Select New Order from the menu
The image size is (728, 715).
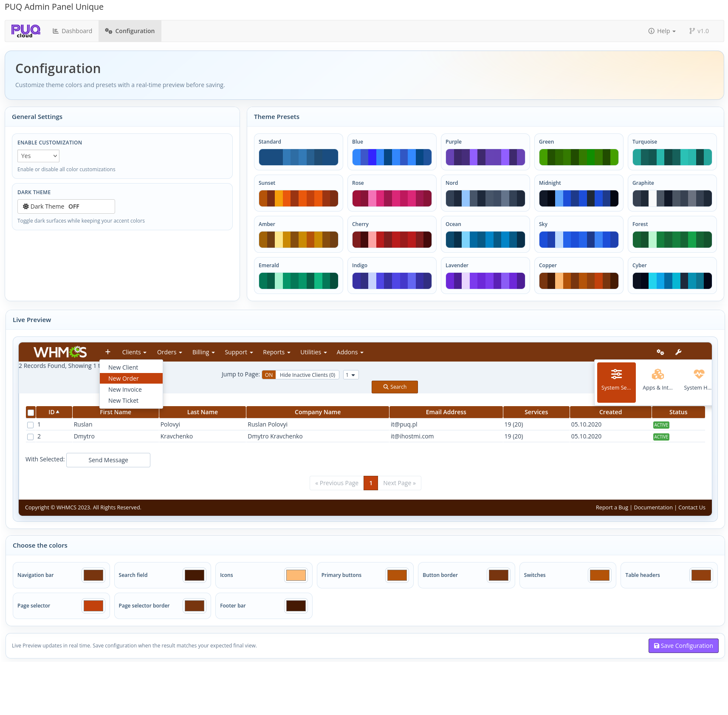click(124, 379)
